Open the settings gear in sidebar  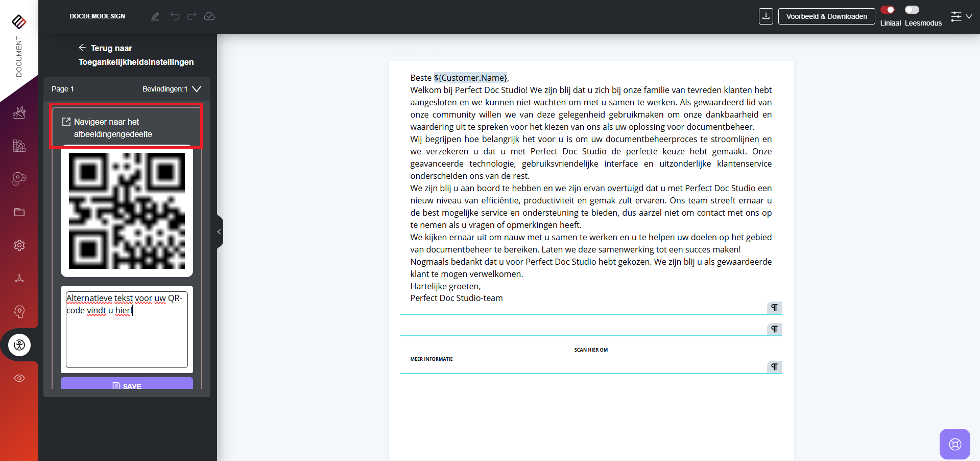point(19,245)
